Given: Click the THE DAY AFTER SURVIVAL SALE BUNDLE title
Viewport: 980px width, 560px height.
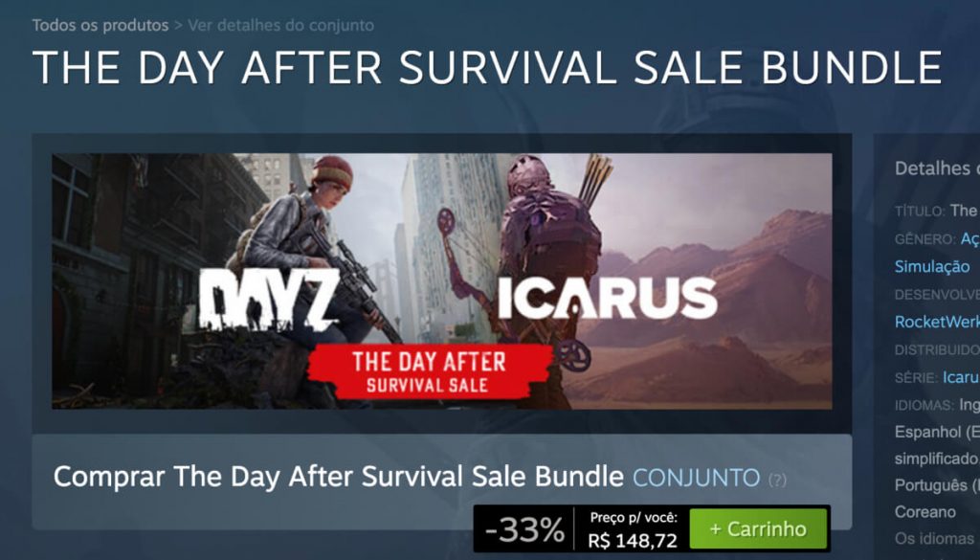Looking at the screenshot, I should [x=487, y=67].
